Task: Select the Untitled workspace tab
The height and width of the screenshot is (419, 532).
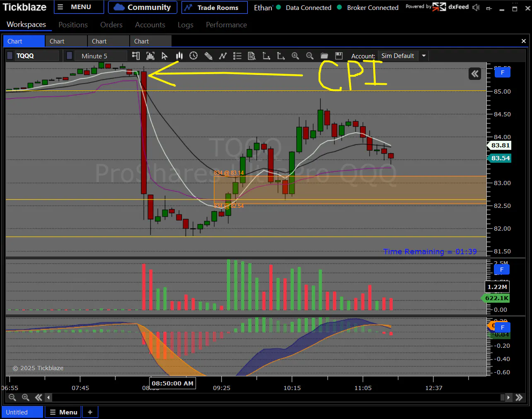Action: 22,412
